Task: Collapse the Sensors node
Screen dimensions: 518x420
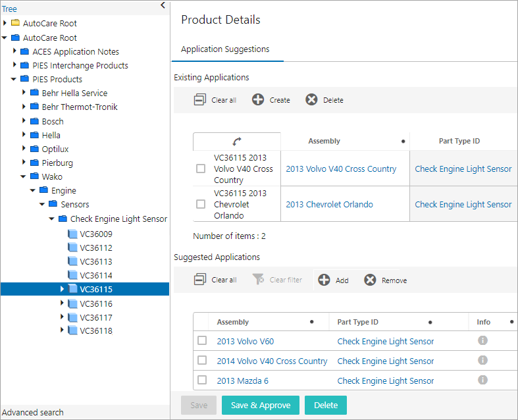Action: 42,204
